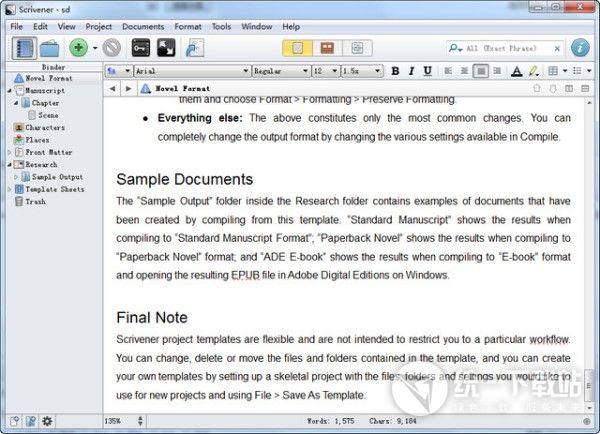Screen dimensions: 600x434
Task: Split the editor horizontally icon
Action: coord(585,89)
